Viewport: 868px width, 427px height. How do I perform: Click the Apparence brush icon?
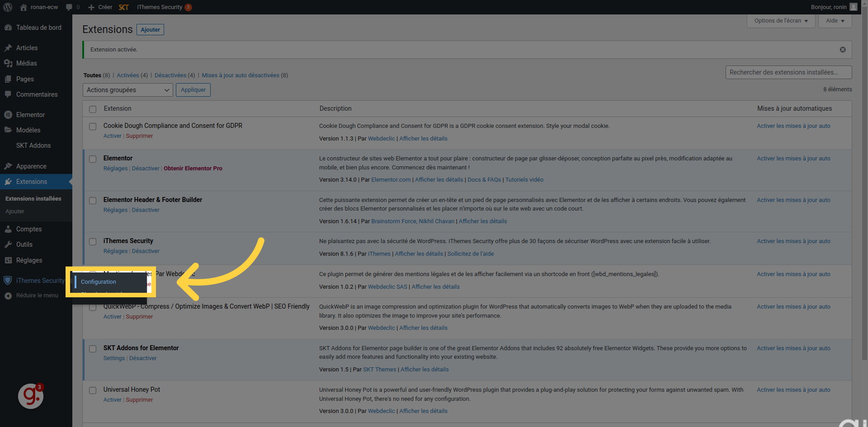[8, 166]
